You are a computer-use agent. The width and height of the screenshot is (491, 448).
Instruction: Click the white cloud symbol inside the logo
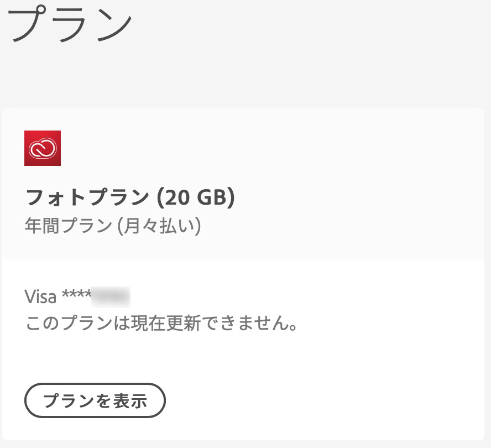tap(43, 148)
